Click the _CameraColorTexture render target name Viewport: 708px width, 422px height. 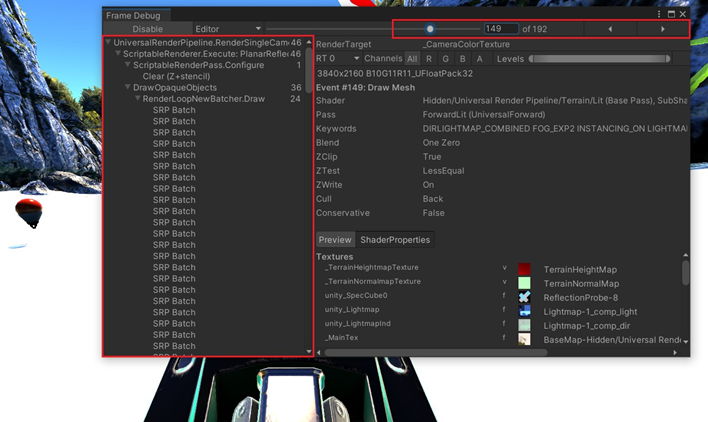pos(466,44)
